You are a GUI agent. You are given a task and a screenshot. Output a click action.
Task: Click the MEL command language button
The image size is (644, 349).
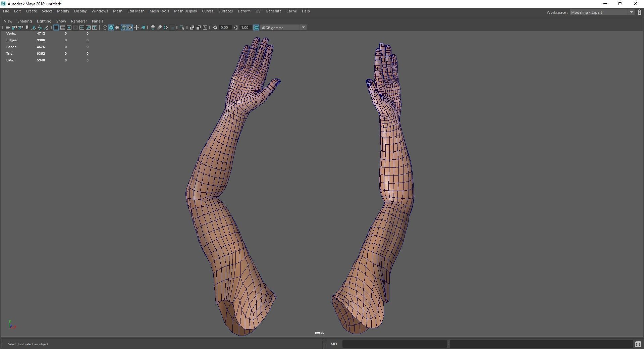click(334, 344)
